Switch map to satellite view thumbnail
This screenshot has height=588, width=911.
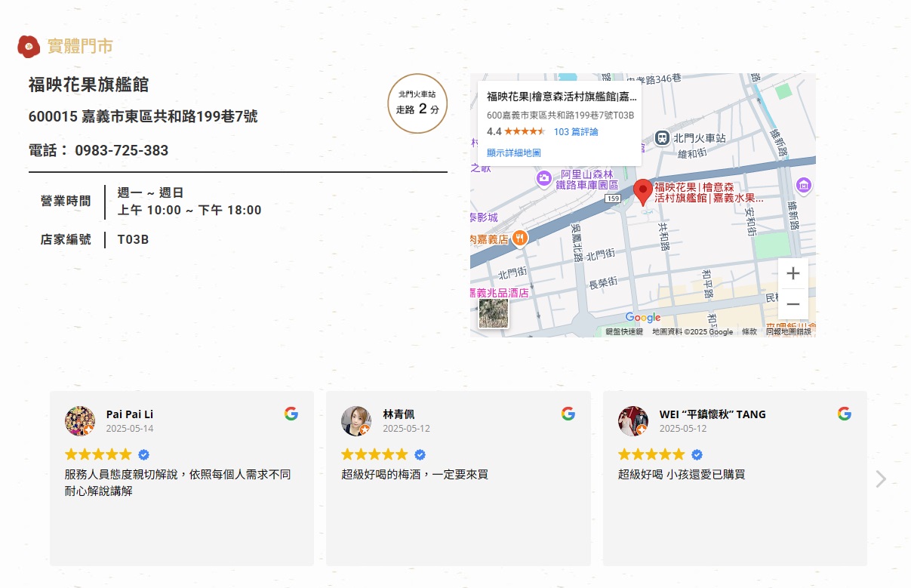coord(494,314)
